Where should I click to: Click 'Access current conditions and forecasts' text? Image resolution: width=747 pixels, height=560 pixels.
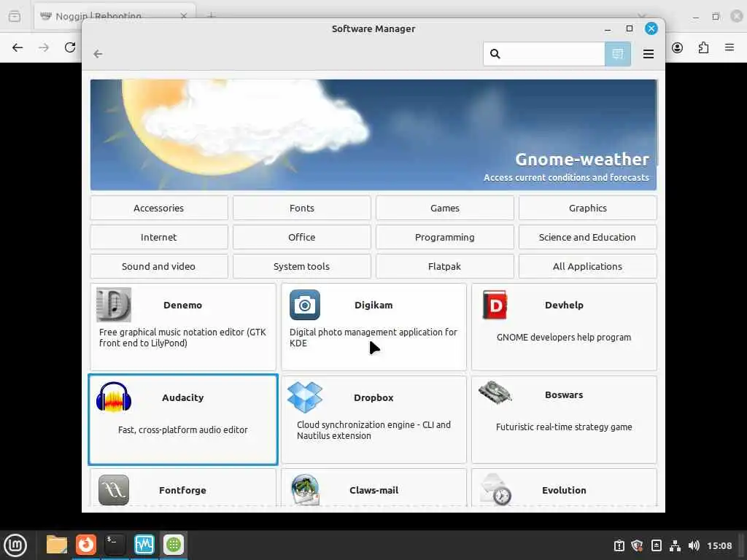tap(566, 177)
